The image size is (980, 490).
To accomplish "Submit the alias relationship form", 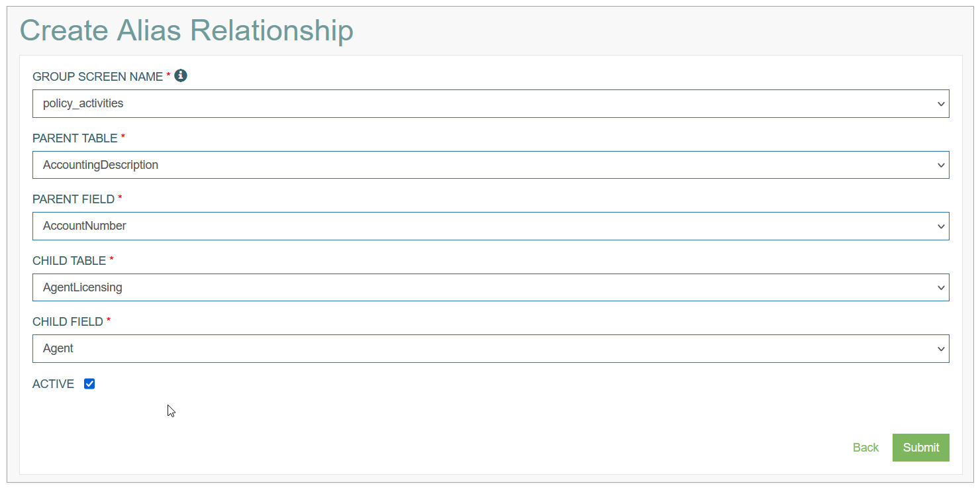I will coord(921,448).
